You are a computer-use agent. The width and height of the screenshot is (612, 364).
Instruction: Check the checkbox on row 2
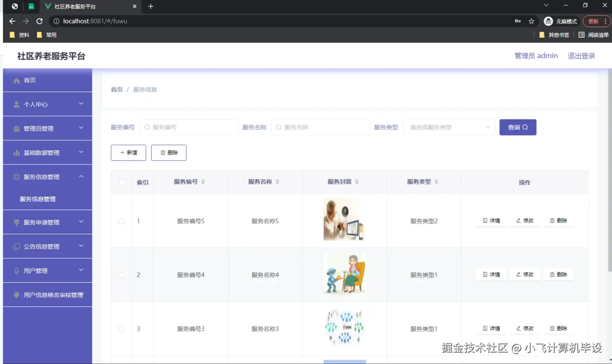pyautogui.click(x=121, y=275)
